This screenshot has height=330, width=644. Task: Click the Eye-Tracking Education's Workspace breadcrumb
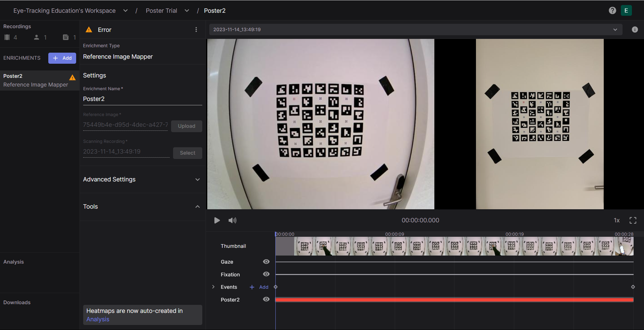64,11
